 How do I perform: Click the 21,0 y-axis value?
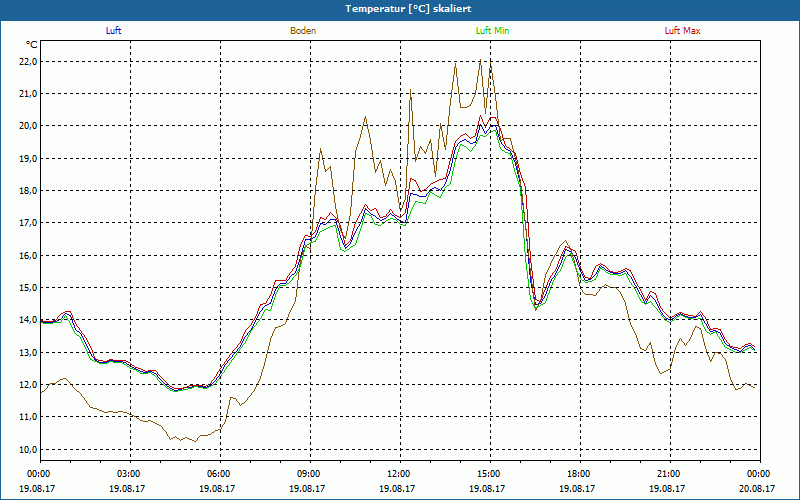[x=28, y=94]
